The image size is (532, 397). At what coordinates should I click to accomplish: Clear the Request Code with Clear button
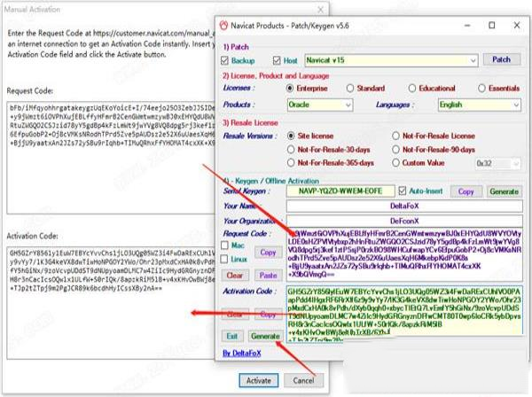(x=235, y=276)
